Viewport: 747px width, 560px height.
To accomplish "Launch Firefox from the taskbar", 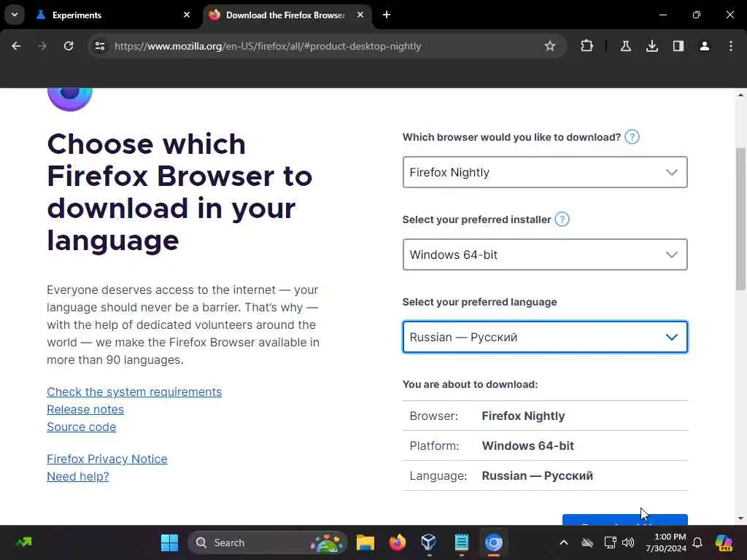I will click(x=397, y=542).
